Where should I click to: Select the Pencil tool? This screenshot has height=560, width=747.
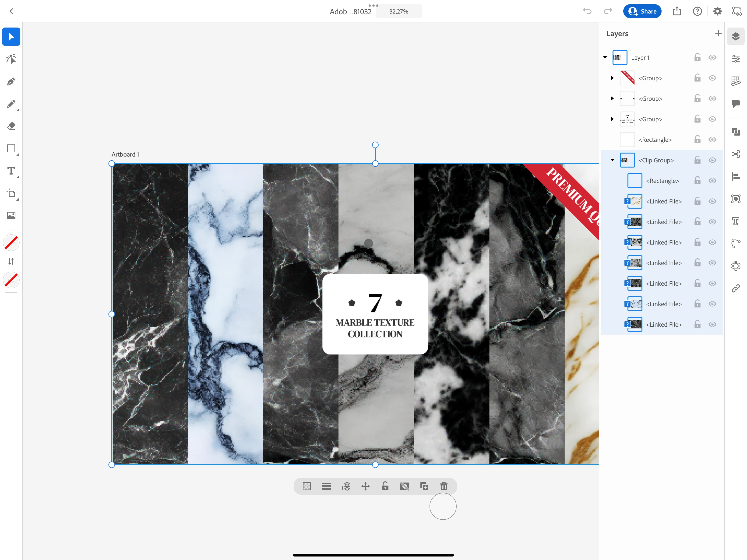(x=11, y=104)
